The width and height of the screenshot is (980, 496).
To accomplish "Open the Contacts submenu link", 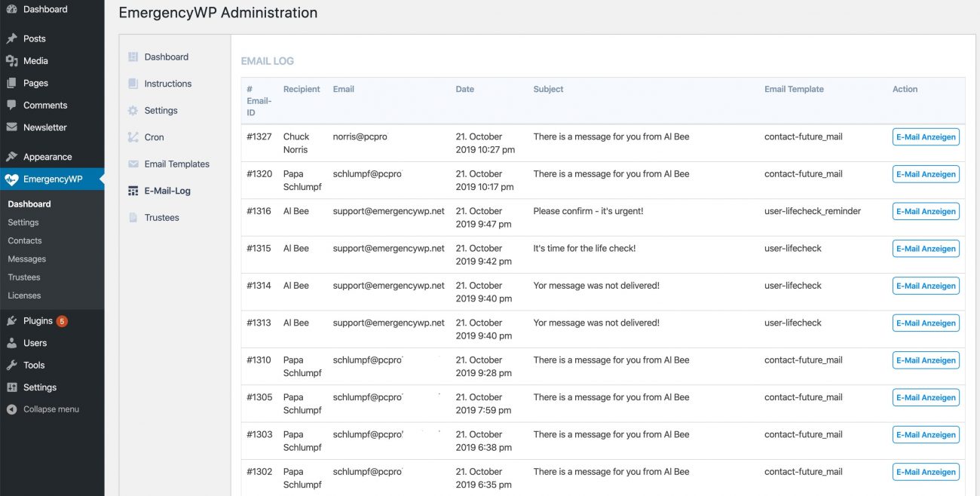I will [x=25, y=240].
